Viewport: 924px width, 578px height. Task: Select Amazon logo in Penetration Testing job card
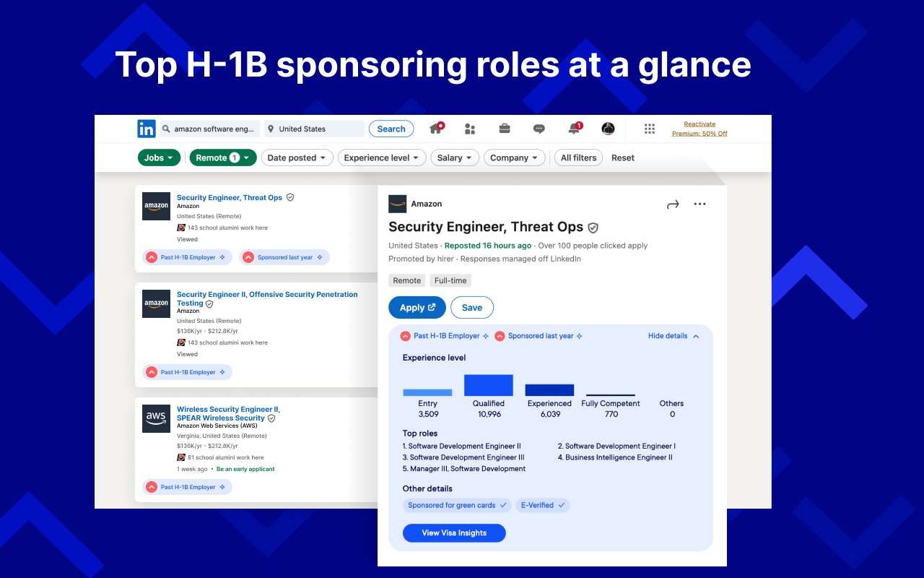pyautogui.click(x=156, y=303)
